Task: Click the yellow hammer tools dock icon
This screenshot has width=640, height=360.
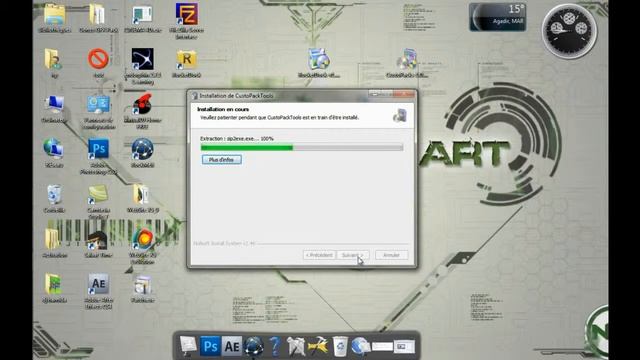Action: point(318,347)
